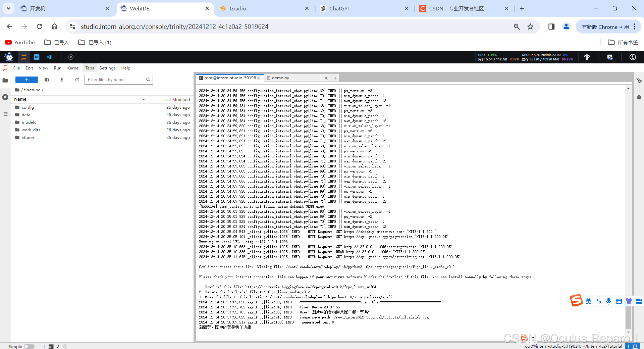644x349 pixels.
Task: Click the new folder icon in file browser
Action: [47, 80]
